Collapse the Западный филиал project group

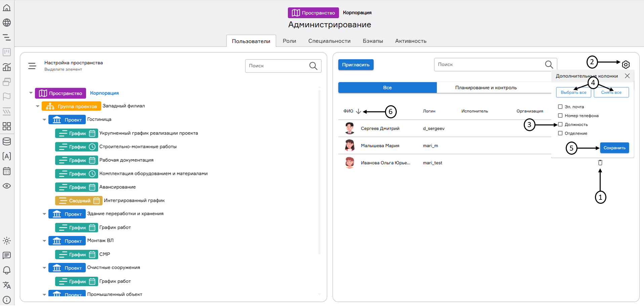pos(38,106)
